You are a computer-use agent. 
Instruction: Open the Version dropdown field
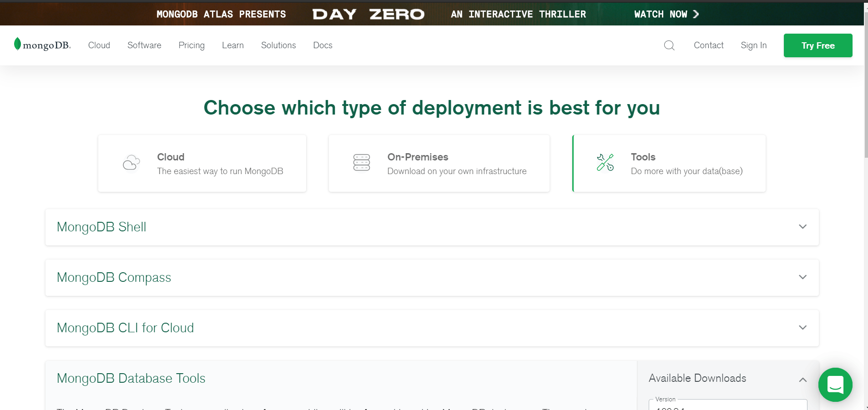(728, 405)
